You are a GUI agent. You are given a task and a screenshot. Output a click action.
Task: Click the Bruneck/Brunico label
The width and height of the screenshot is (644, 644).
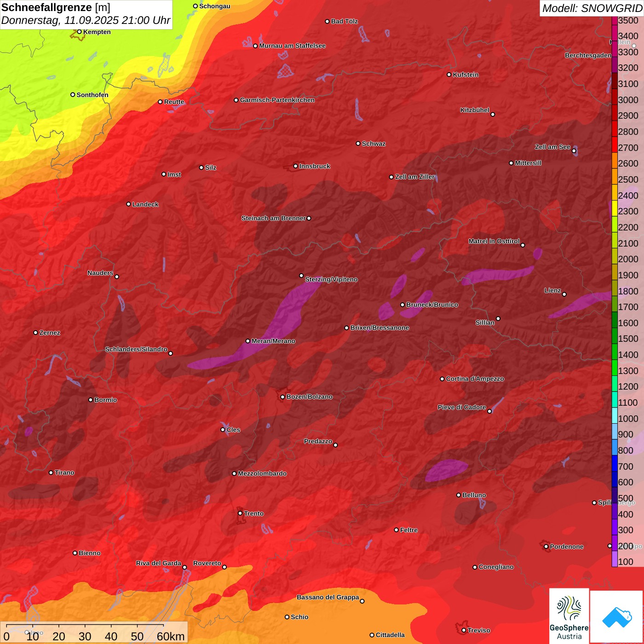pos(432,305)
